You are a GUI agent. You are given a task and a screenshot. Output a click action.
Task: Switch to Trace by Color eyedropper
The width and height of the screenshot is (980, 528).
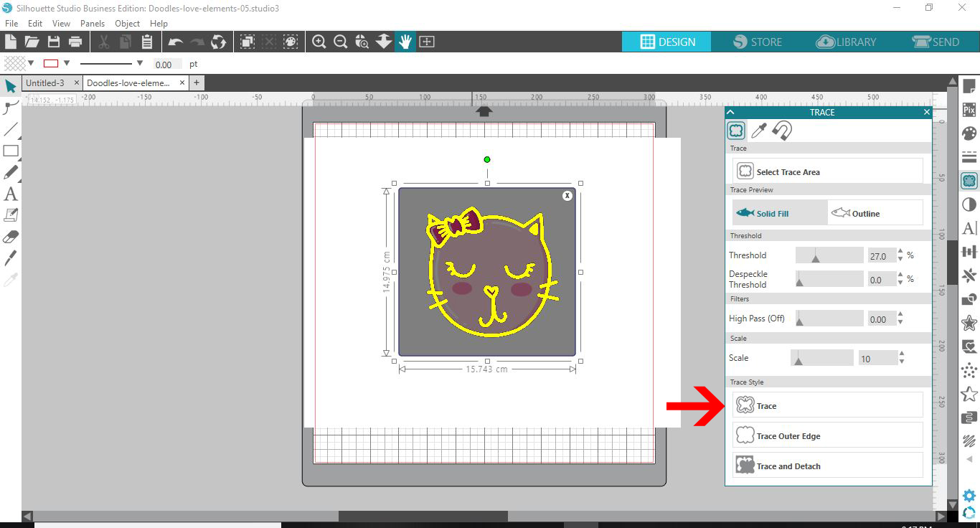click(759, 131)
